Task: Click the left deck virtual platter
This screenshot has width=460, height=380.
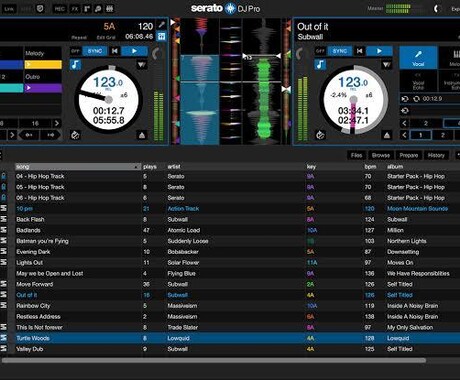Action: [x=109, y=99]
